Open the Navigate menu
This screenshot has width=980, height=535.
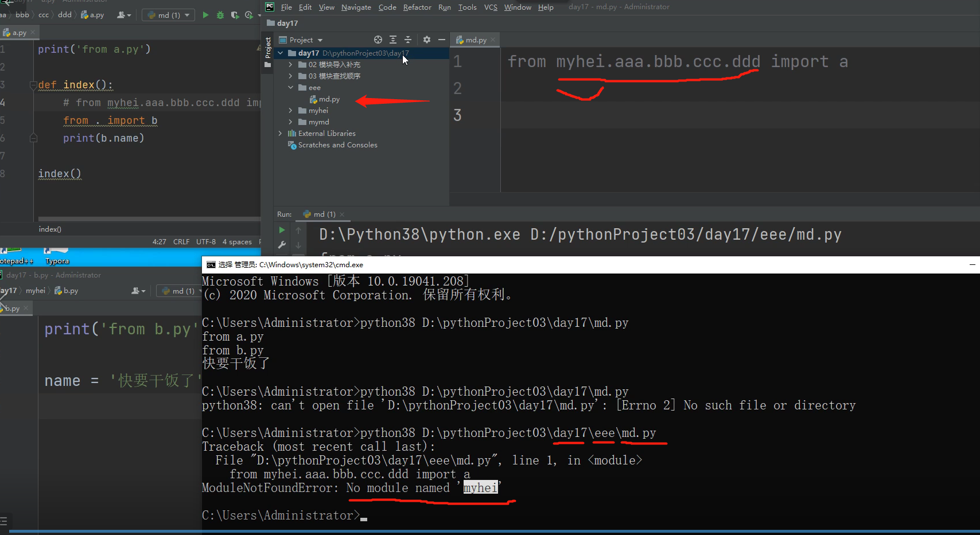(356, 7)
